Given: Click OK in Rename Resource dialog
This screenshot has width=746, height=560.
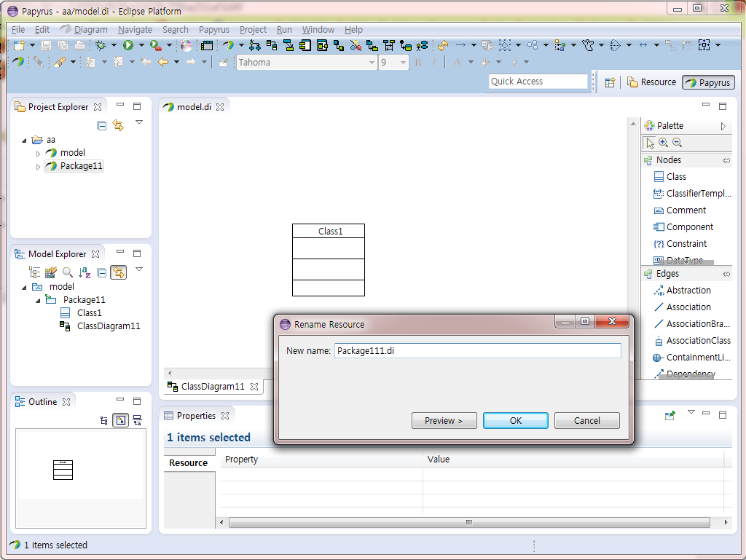Looking at the screenshot, I should (x=516, y=421).
